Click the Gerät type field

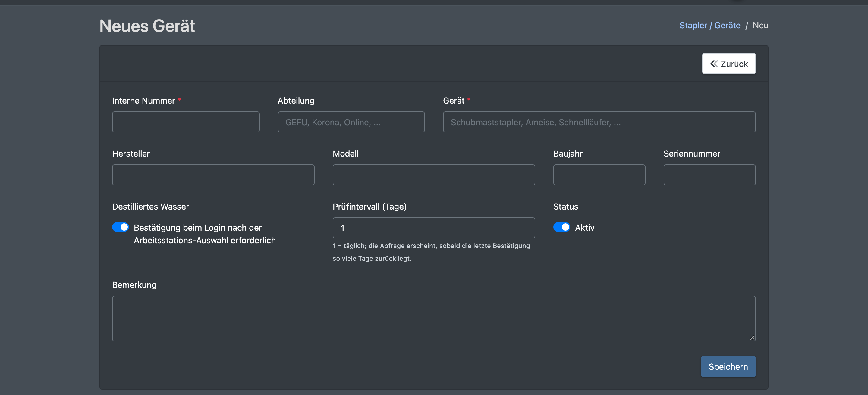pyautogui.click(x=599, y=122)
